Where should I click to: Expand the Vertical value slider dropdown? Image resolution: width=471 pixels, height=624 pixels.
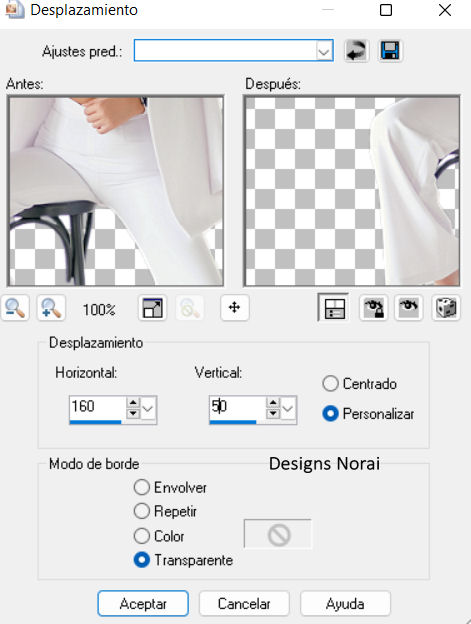point(288,408)
